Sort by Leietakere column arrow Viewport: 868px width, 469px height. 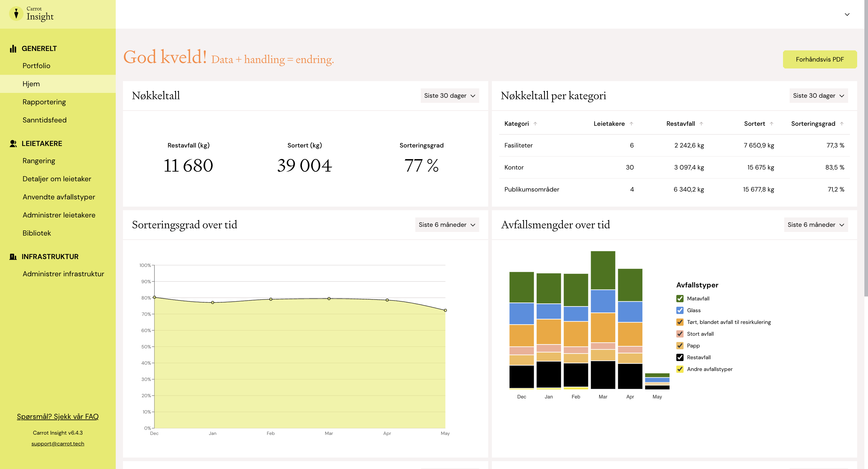(631, 124)
